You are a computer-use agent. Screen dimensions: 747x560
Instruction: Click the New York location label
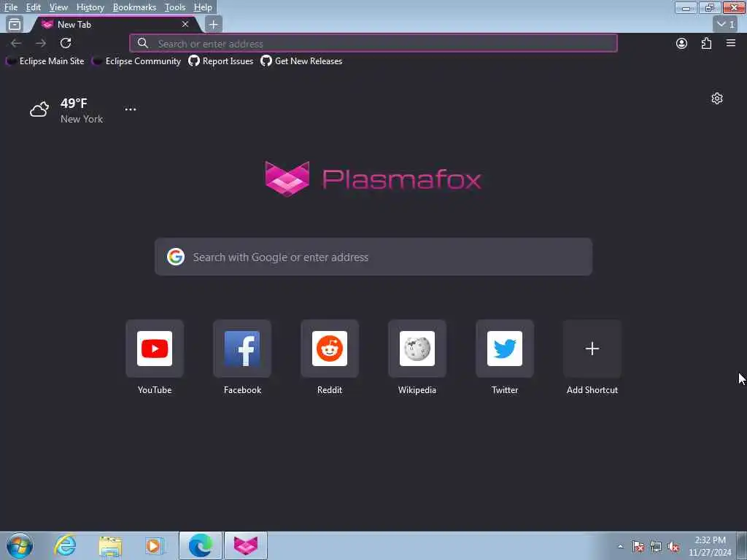tap(82, 119)
